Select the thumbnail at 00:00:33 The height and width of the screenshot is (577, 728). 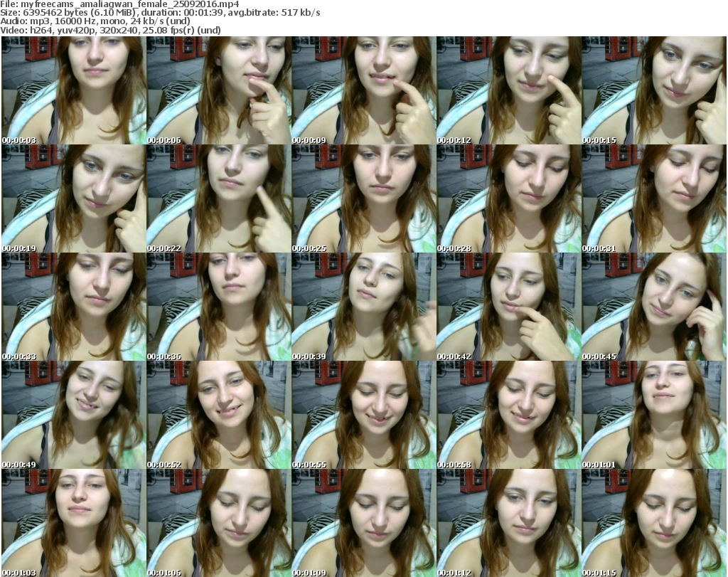tap(74, 307)
